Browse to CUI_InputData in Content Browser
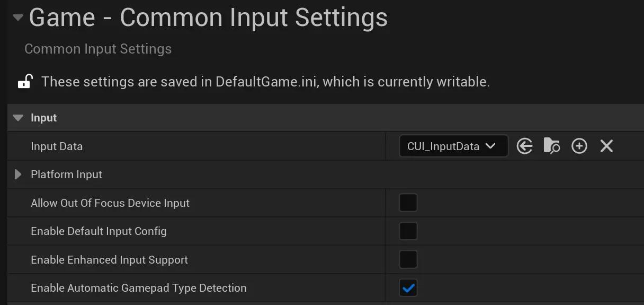644x305 pixels. pyautogui.click(x=551, y=146)
